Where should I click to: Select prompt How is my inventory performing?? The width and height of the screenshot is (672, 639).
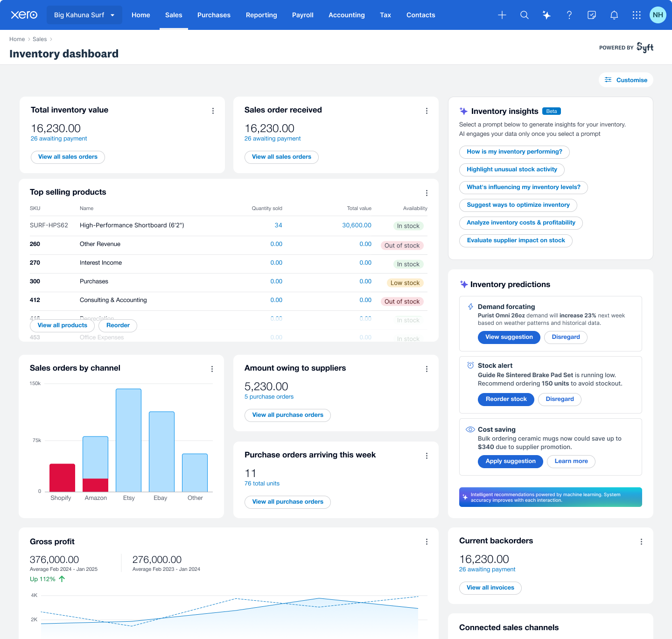point(514,152)
